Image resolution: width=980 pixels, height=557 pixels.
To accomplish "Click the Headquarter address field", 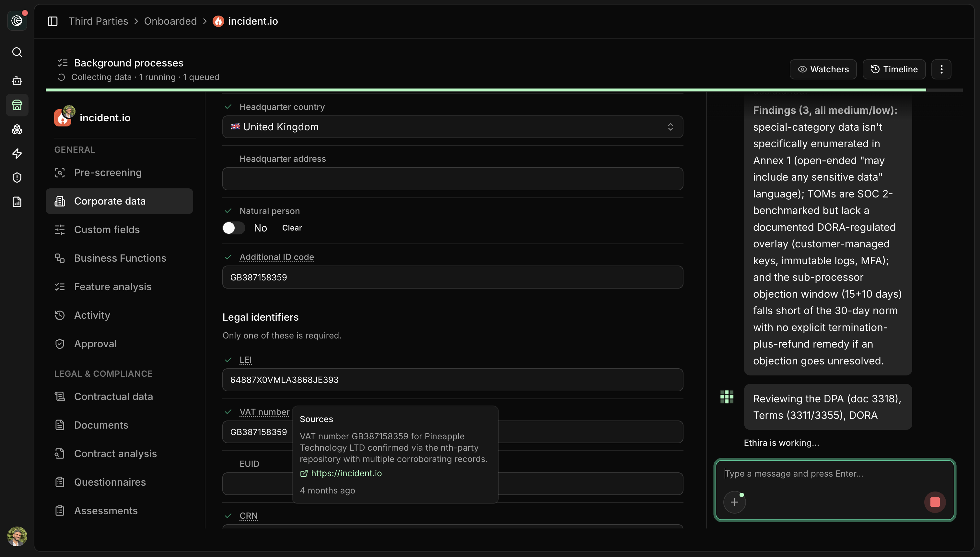I will click(452, 179).
